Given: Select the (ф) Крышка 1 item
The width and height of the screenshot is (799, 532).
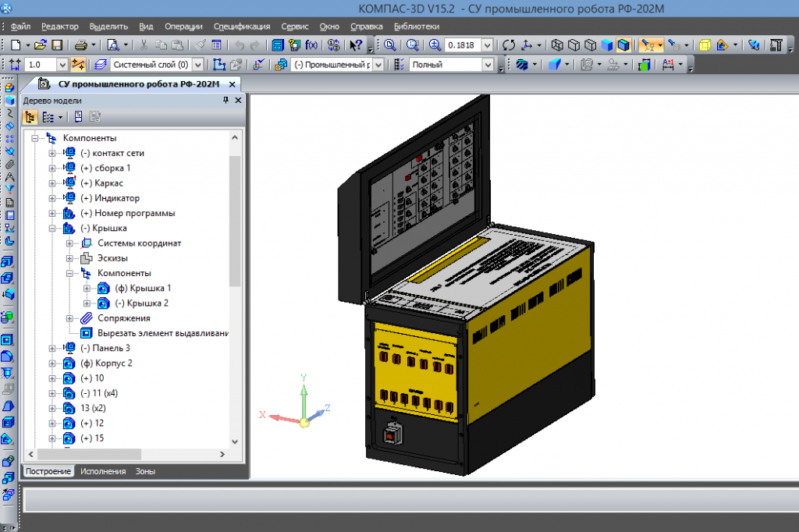Looking at the screenshot, I should (x=143, y=289).
